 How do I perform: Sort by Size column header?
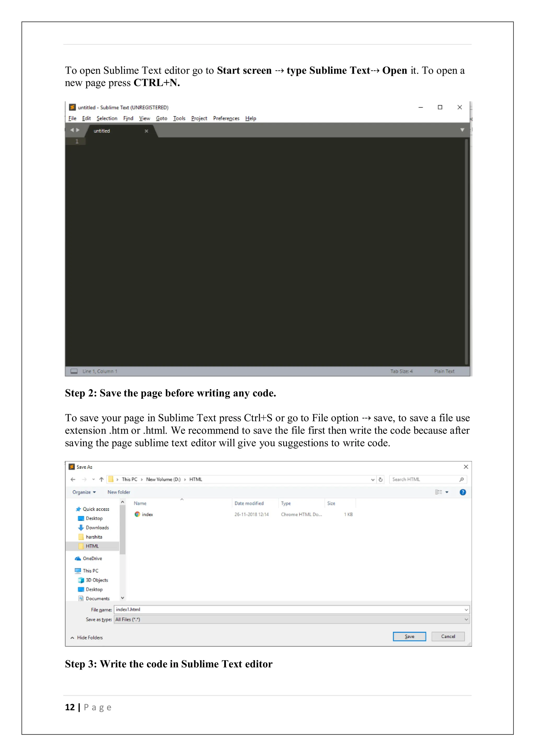331,503
